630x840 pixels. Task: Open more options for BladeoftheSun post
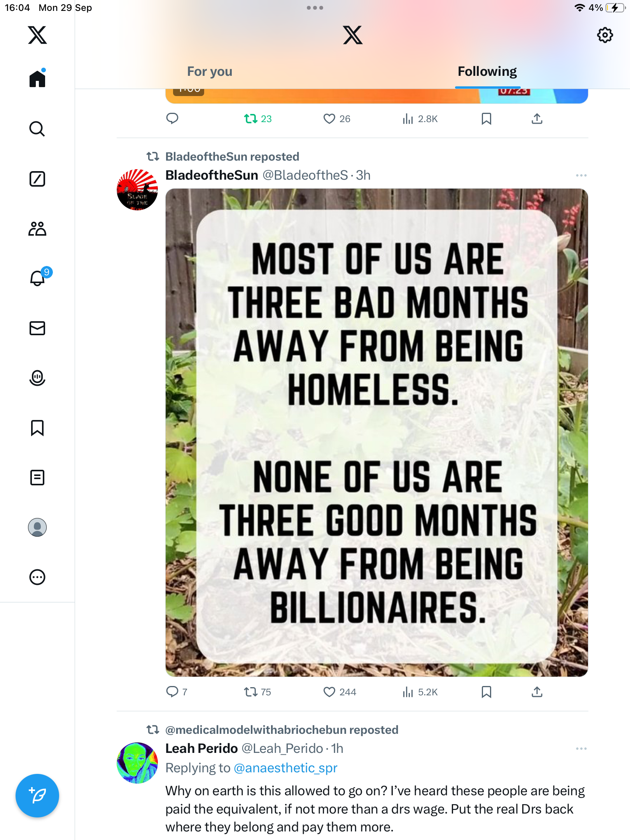[x=581, y=175]
